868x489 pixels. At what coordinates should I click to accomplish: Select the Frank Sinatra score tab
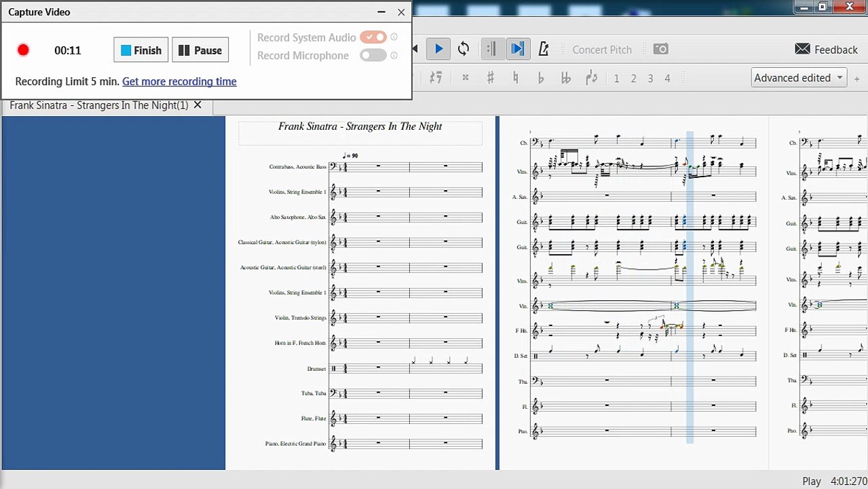99,105
